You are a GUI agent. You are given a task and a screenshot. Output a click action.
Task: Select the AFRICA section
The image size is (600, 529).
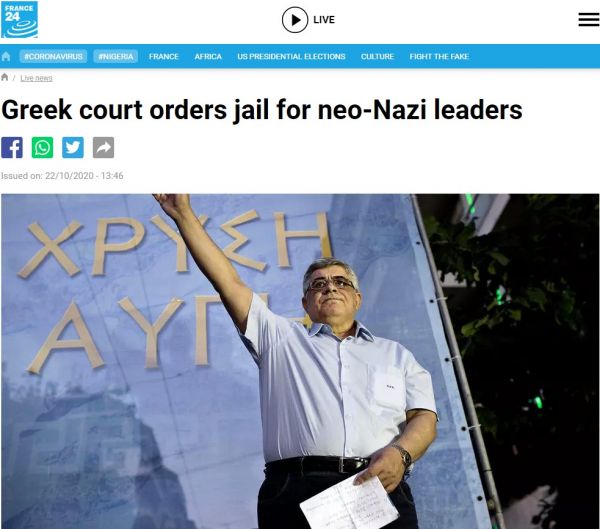coord(208,56)
